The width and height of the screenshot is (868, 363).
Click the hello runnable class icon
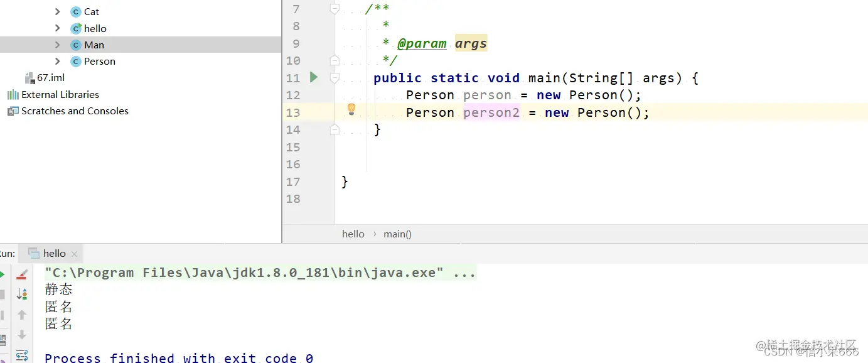(x=76, y=28)
